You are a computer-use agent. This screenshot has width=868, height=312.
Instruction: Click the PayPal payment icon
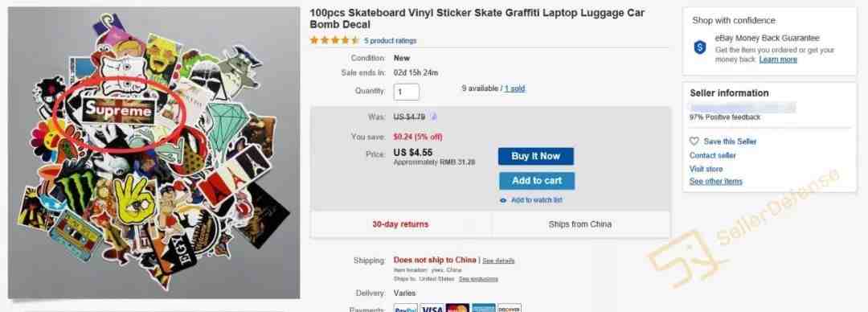405,308
